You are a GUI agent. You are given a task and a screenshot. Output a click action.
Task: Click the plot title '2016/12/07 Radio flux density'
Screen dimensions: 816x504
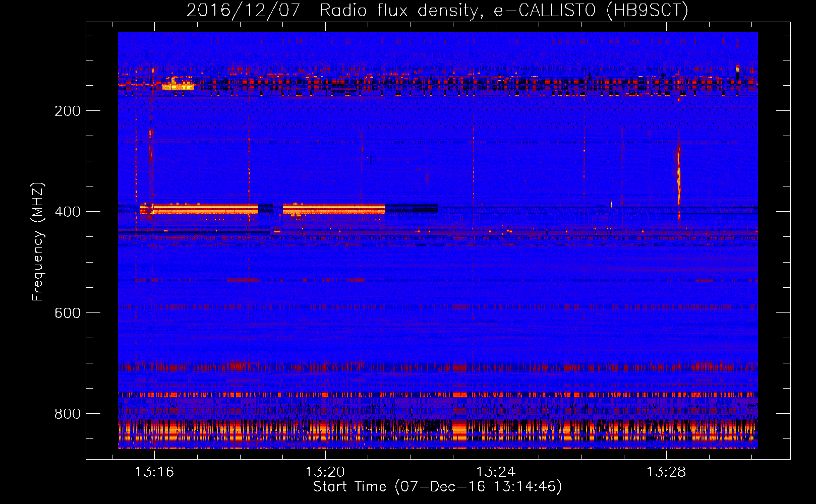click(x=332, y=11)
